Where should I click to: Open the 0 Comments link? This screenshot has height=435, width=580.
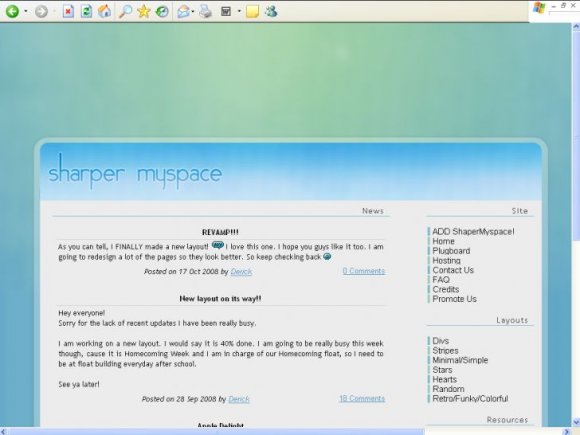pos(364,271)
